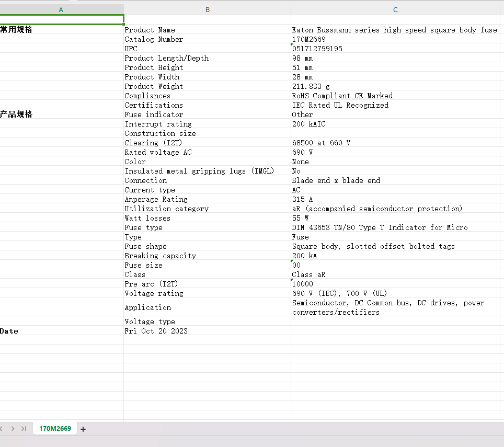Select 'Utilization category' cell
Screen dimensions: 504x447
click(x=208, y=209)
